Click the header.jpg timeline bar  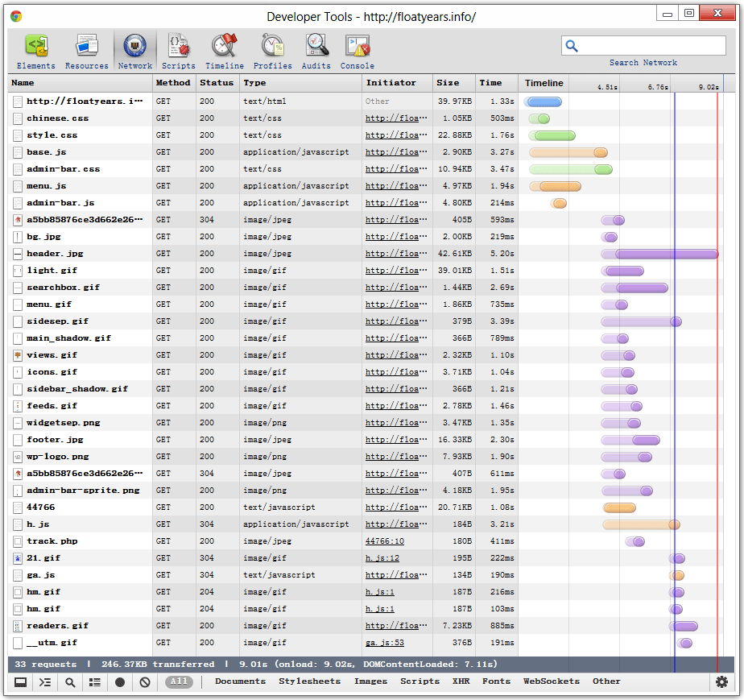pyautogui.click(x=660, y=255)
